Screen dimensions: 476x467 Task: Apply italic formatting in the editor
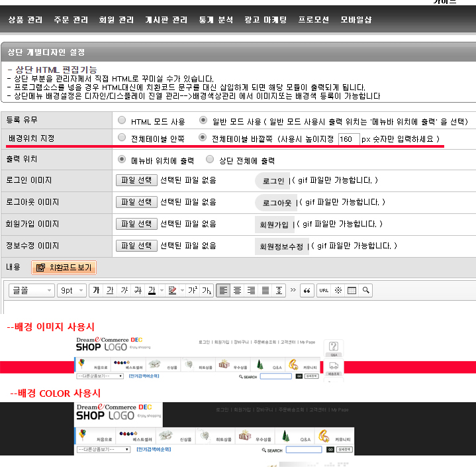click(x=124, y=291)
